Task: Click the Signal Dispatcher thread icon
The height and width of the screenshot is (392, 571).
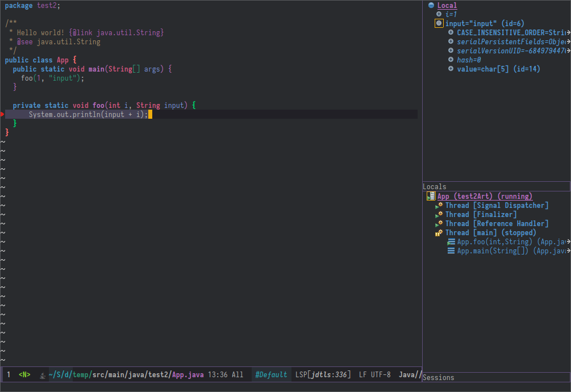Action: pyautogui.click(x=439, y=206)
